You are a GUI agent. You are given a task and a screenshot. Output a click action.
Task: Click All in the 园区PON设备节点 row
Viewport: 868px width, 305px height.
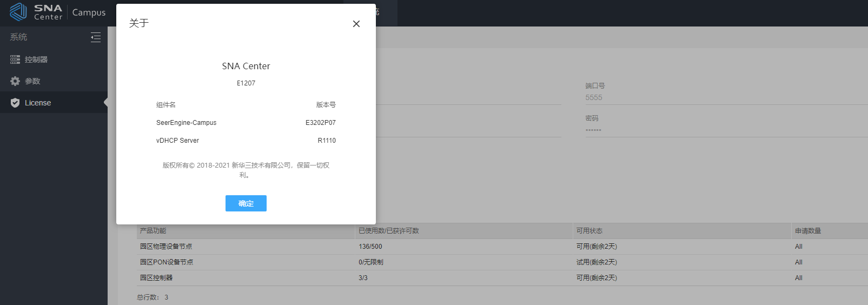pos(799,262)
